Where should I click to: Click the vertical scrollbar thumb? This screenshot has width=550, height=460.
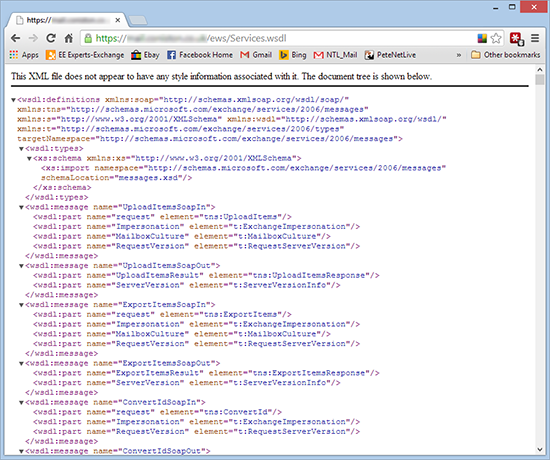[540, 80]
